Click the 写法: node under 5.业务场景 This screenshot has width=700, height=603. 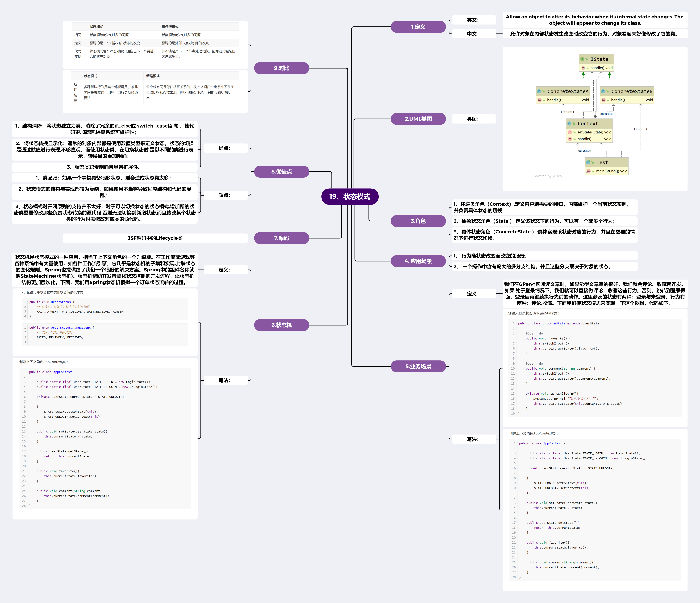tap(474, 439)
